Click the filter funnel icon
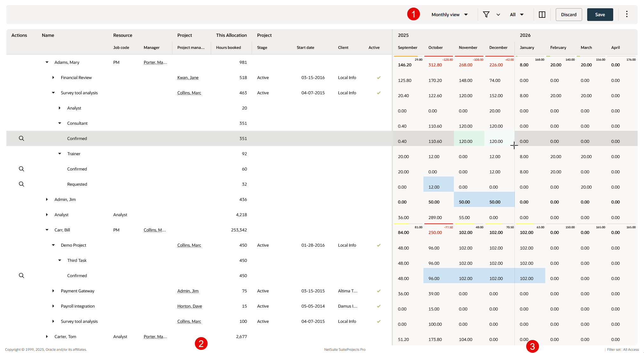The width and height of the screenshot is (644, 353). tap(486, 15)
